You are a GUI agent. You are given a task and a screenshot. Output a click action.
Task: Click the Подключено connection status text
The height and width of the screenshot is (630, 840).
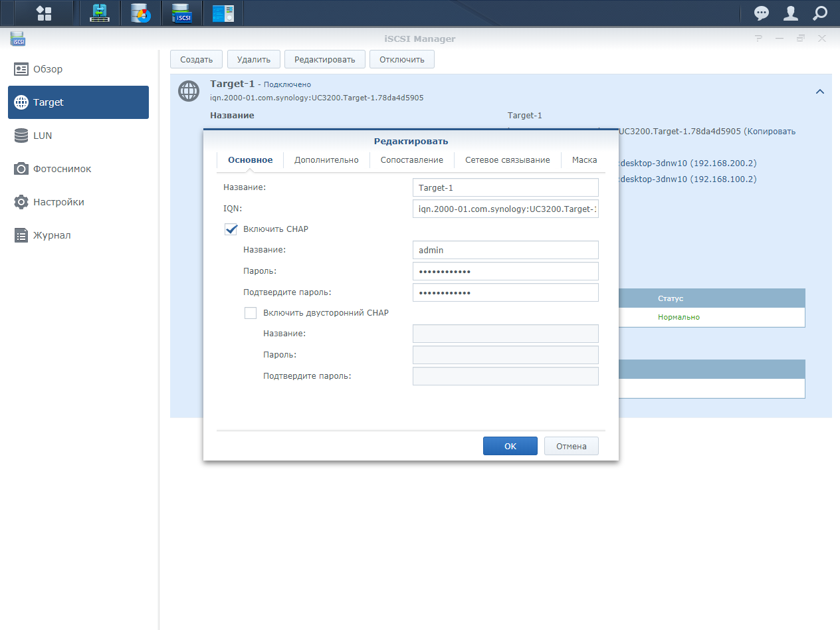point(287,84)
